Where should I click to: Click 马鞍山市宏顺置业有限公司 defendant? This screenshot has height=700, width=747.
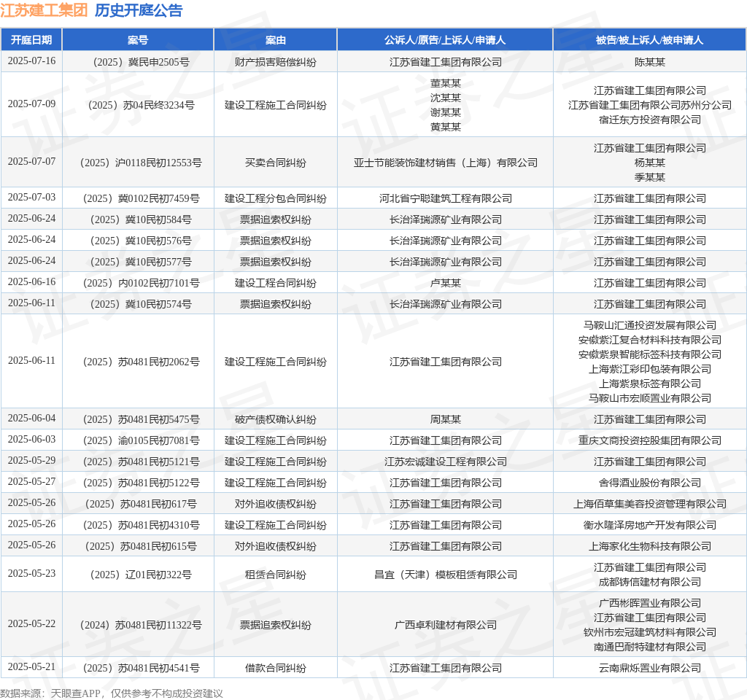650,398
